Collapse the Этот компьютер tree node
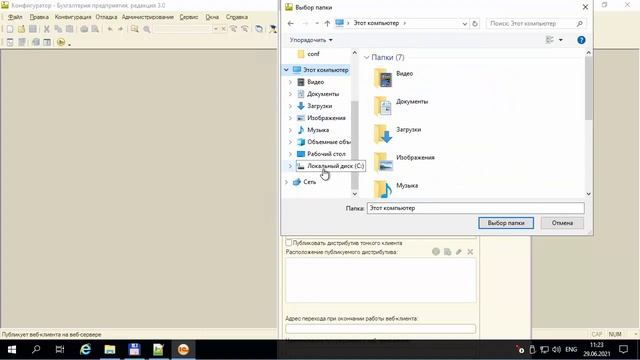 (286, 70)
